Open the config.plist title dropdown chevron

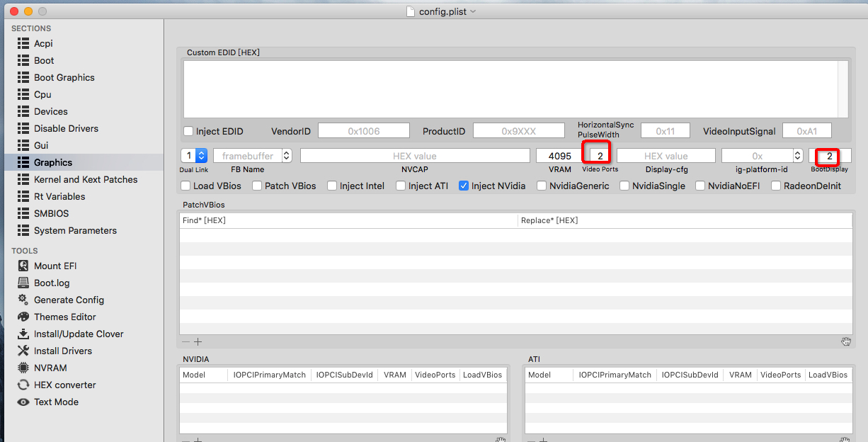(473, 11)
